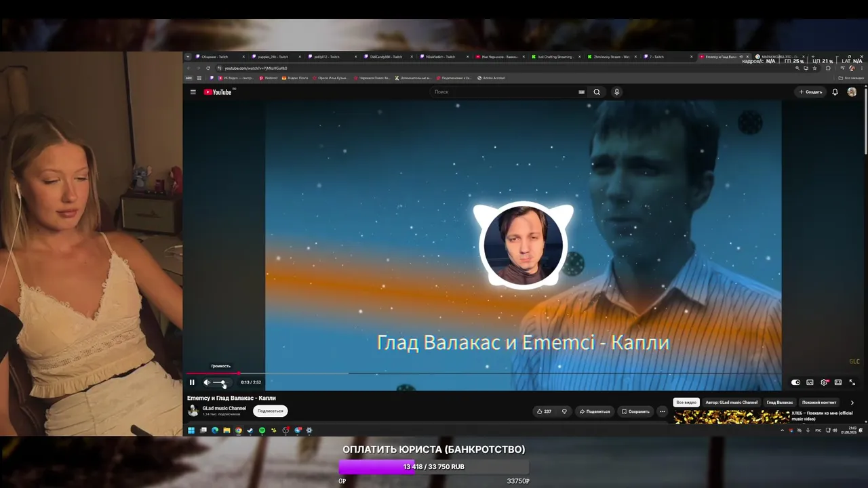Open the YouTube account avatar menu

pos(852,92)
